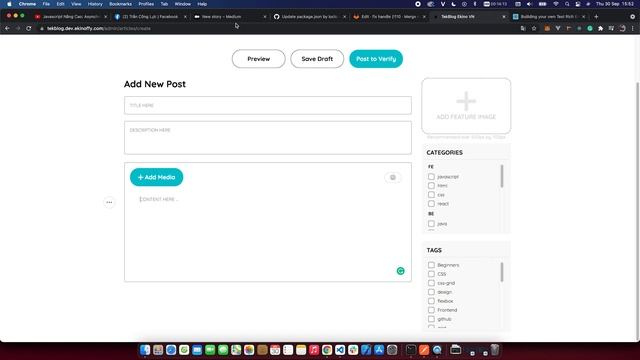Screen dimensions: 640x360
Task: Close the New story - Medium tab
Action: tap(265, 17)
